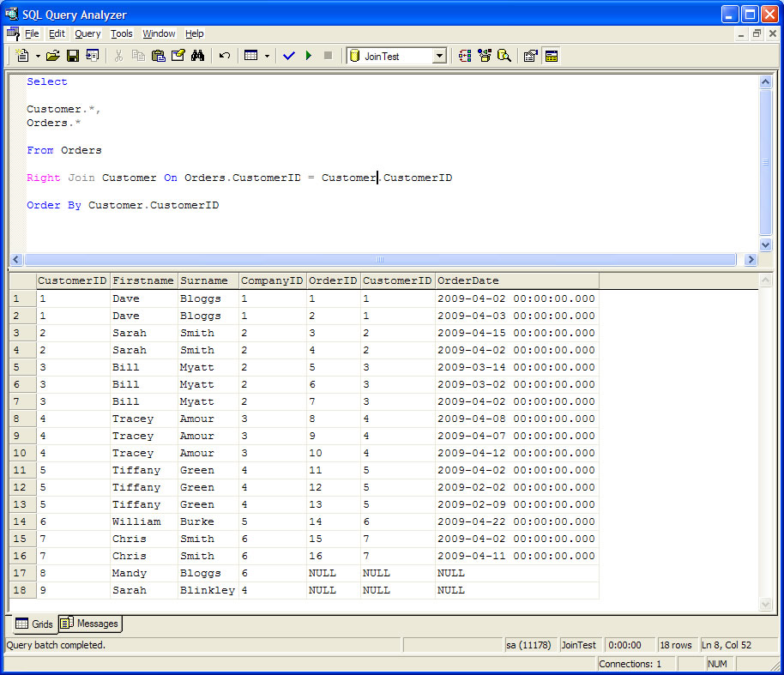784x675 pixels.
Task: Minimize the inner query document window
Action: (741, 33)
